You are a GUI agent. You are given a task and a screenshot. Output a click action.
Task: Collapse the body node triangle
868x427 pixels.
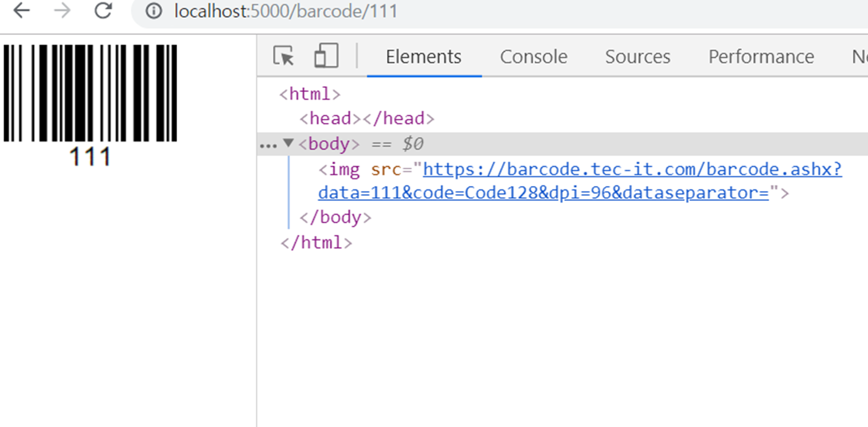[x=288, y=143]
